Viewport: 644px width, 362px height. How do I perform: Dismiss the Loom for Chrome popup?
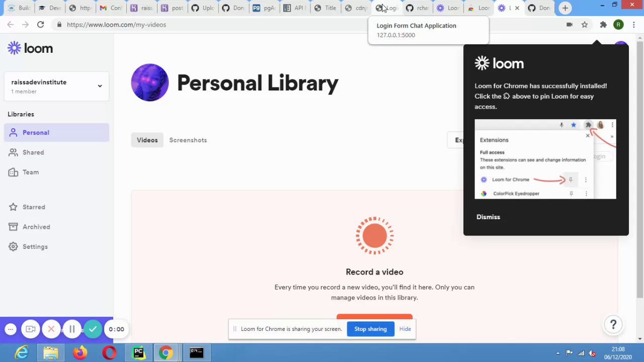[488, 217]
